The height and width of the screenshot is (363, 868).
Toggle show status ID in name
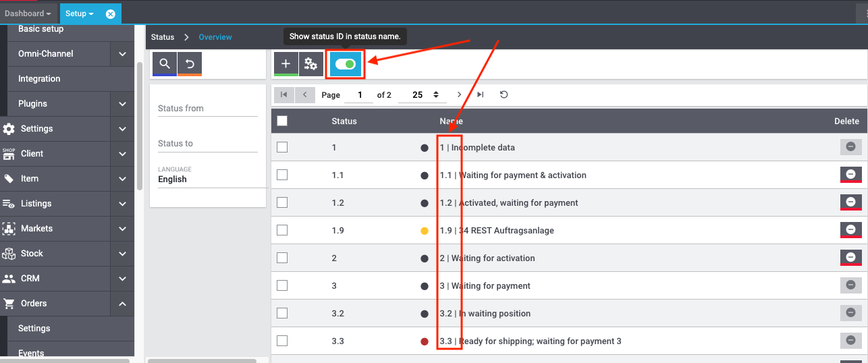(x=346, y=64)
